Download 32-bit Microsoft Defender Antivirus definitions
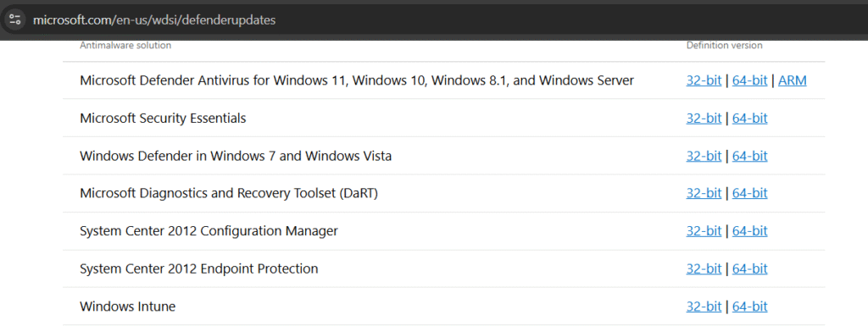 point(704,80)
